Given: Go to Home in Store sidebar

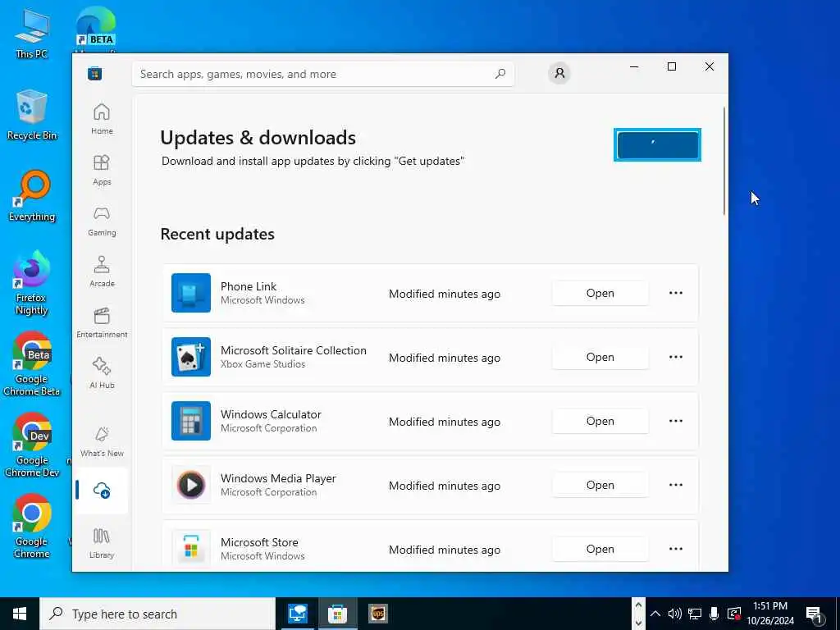Looking at the screenshot, I should 102,119.
